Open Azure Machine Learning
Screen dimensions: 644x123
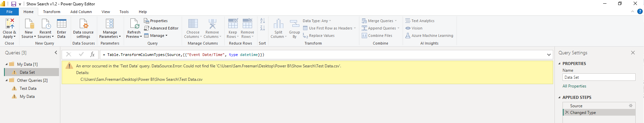pyautogui.click(x=429, y=36)
